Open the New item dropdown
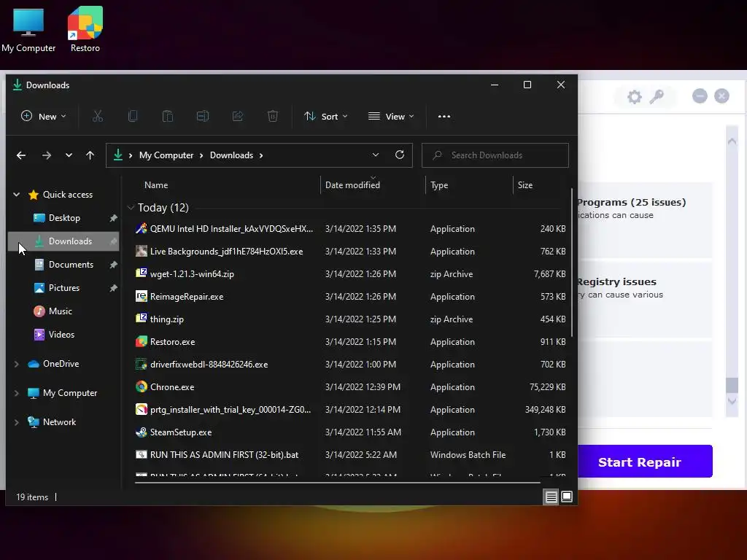 [44, 116]
